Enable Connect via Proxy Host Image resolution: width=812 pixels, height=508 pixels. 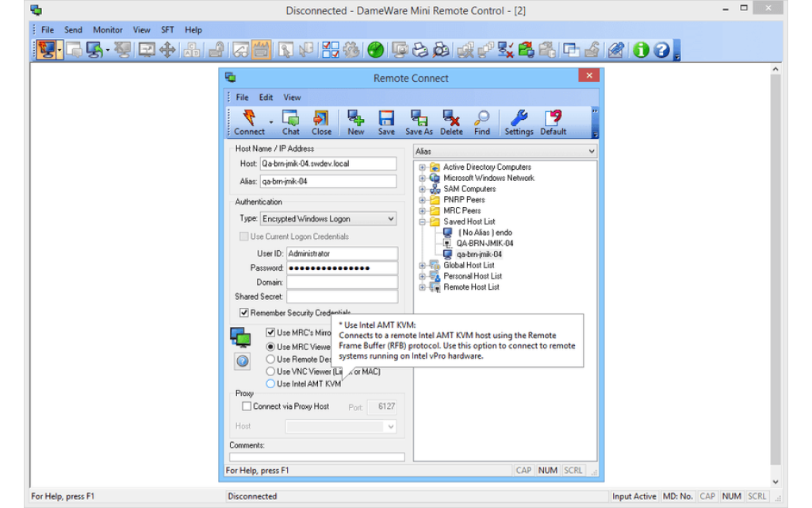click(x=247, y=406)
